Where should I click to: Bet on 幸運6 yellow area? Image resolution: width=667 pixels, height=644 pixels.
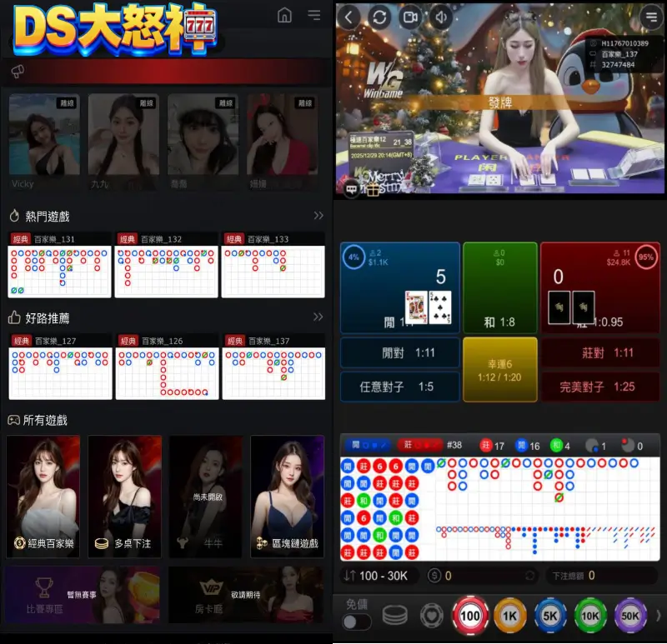499,369
